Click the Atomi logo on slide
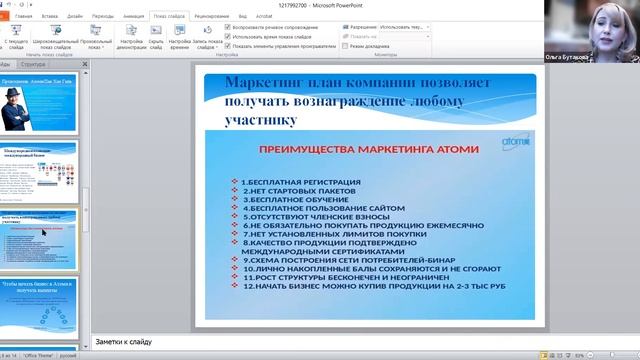The height and width of the screenshot is (360, 640). coord(516,142)
